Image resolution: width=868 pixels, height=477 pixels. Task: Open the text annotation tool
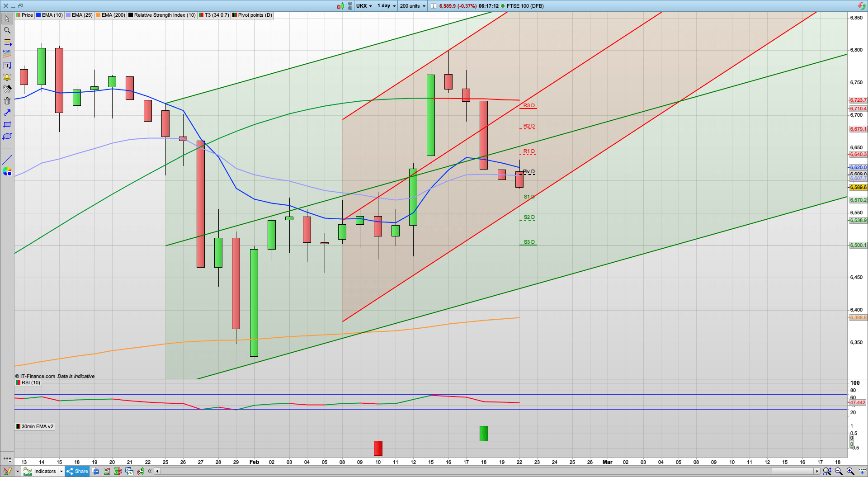tap(7, 65)
